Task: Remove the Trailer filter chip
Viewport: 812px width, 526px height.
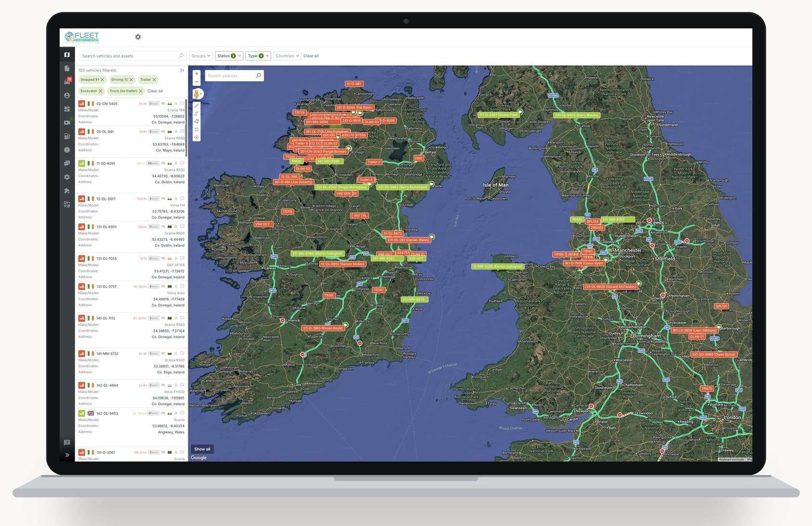Action: point(154,80)
